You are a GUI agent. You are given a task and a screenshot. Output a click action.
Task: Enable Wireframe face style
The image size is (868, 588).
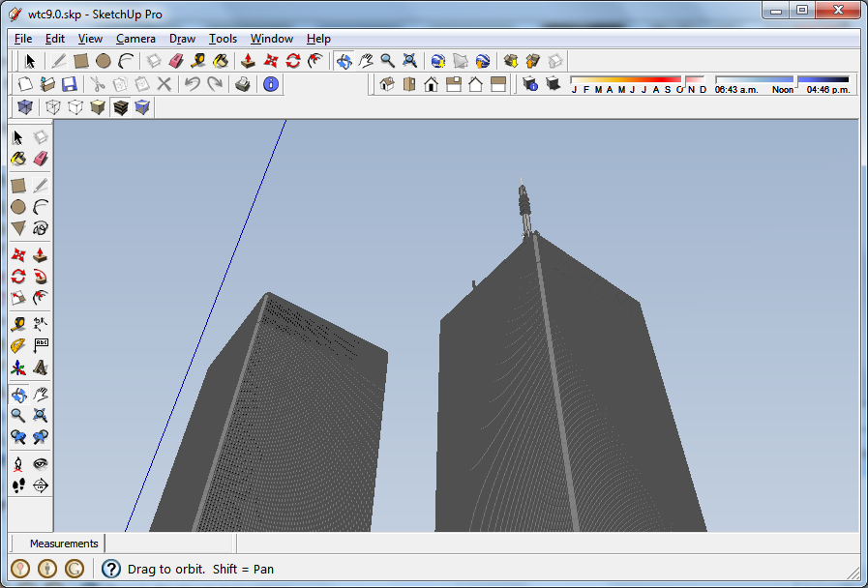[x=53, y=106]
